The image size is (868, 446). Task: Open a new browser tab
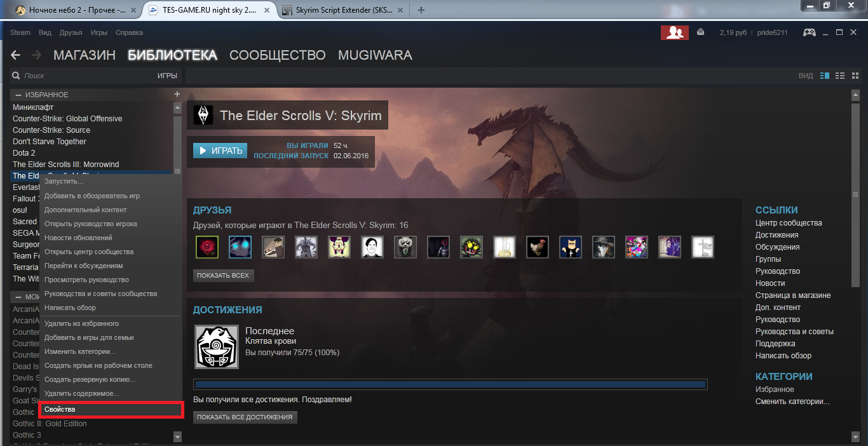421,10
